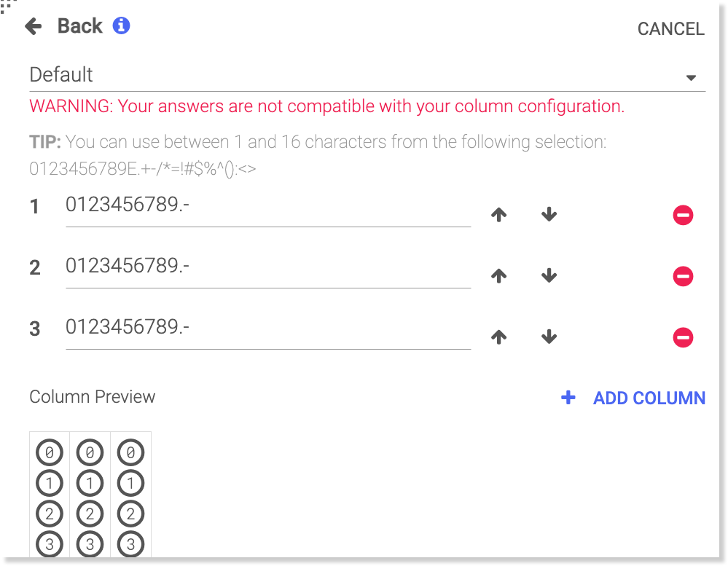Image resolution: width=728 pixels, height=566 pixels.
Task: Remove column 3 with red minus icon
Action: [683, 337]
